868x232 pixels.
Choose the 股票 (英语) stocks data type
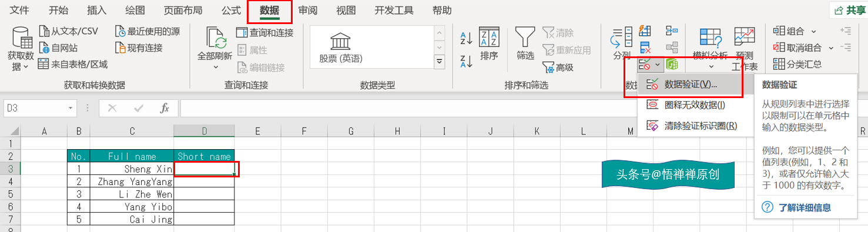(341, 47)
